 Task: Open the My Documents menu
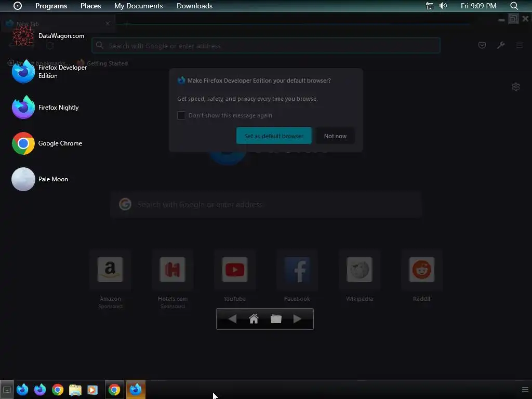pyautogui.click(x=138, y=6)
